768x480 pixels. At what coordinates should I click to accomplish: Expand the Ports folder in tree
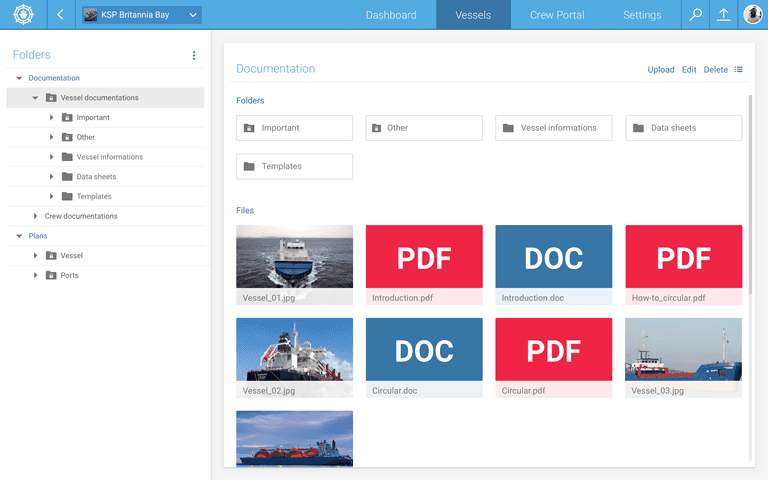35,275
